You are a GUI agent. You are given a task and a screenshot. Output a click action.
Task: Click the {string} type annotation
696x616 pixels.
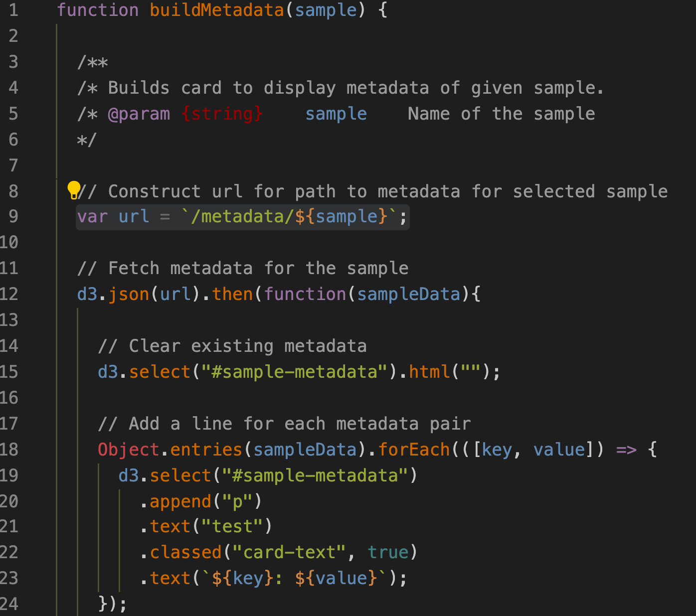(222, 114)
